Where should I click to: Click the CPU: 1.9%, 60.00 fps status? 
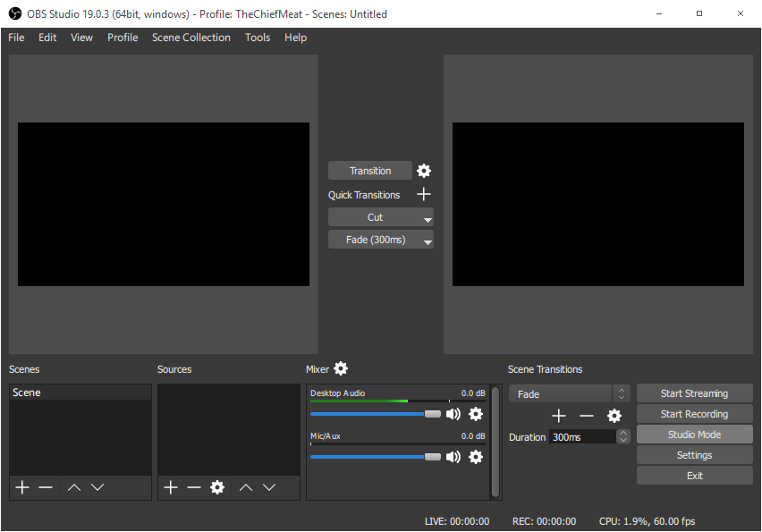coord(647,521)
